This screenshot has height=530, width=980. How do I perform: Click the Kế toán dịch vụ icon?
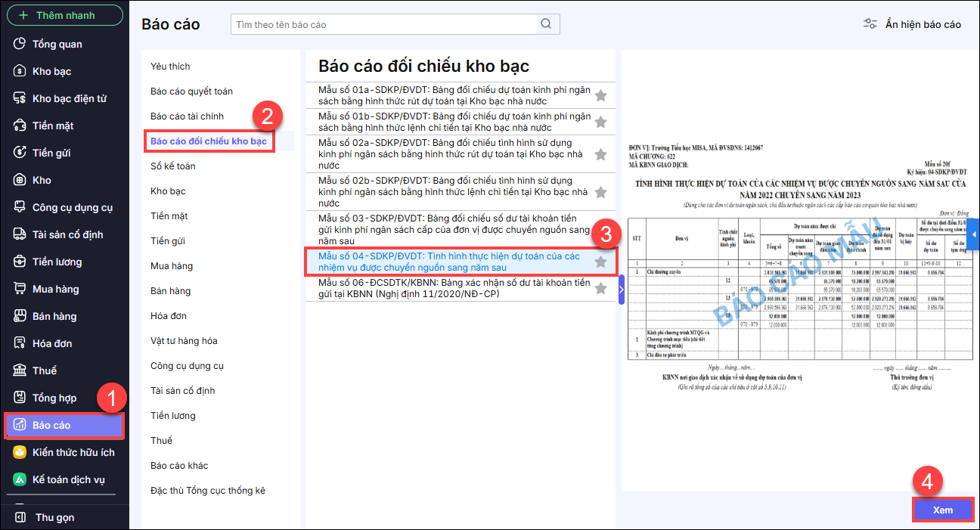pyautogui.click(x=20, y=479)
